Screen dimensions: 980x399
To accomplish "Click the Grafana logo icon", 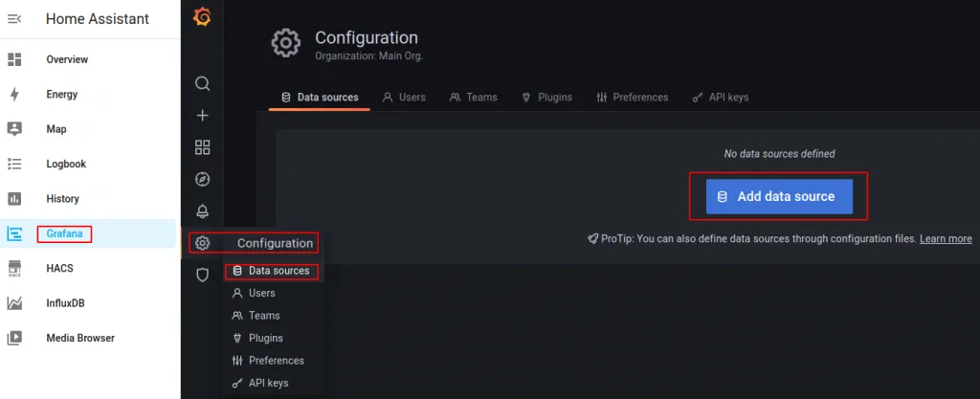I will 202,17.
